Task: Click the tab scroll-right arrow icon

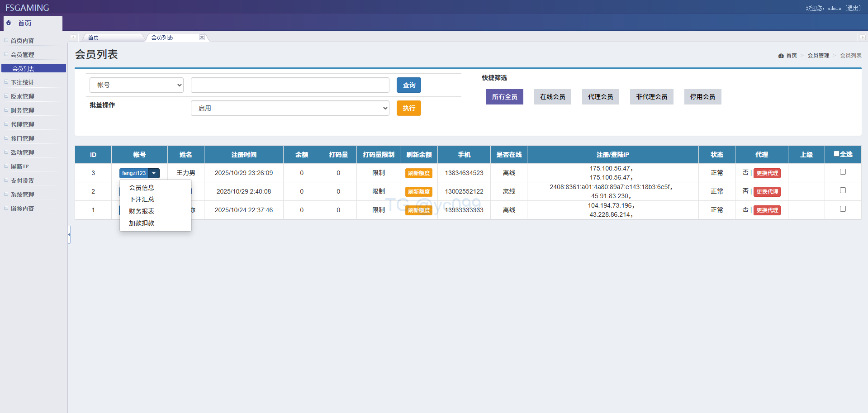Action: (862, 38)
